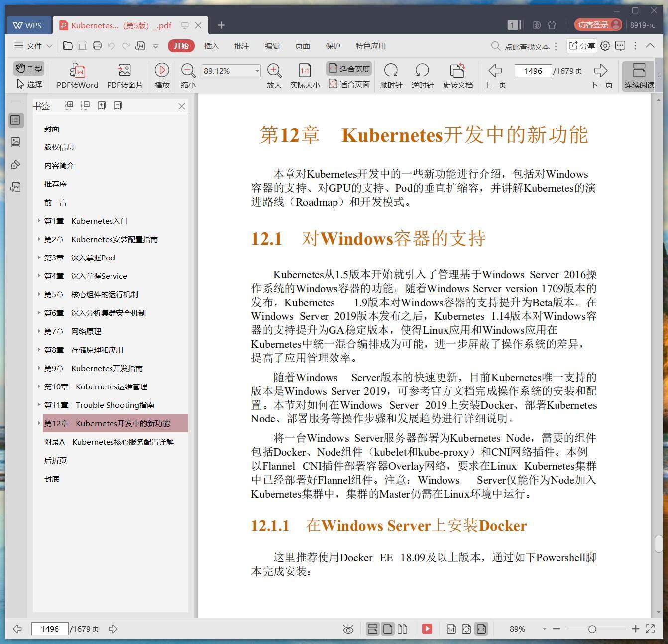Open the 编辑 ribbon tab
Screen dimensions: 668x644
coord(272,46)
